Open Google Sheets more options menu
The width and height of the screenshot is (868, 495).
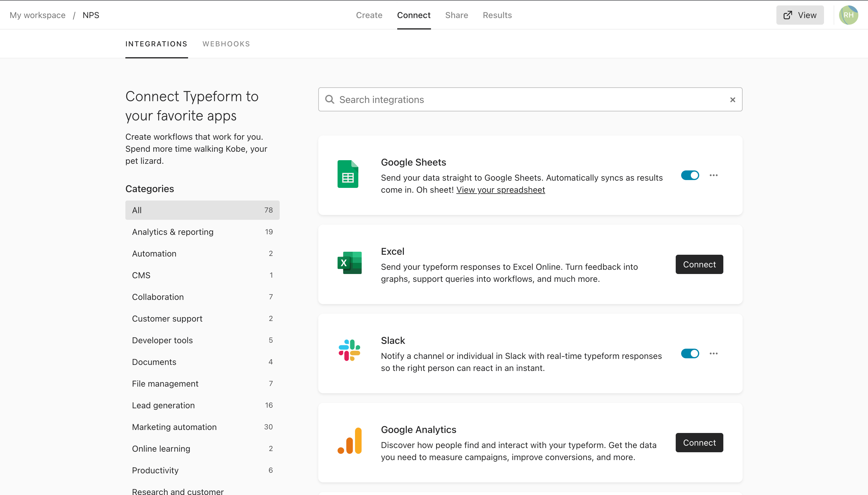click(713, 176)
